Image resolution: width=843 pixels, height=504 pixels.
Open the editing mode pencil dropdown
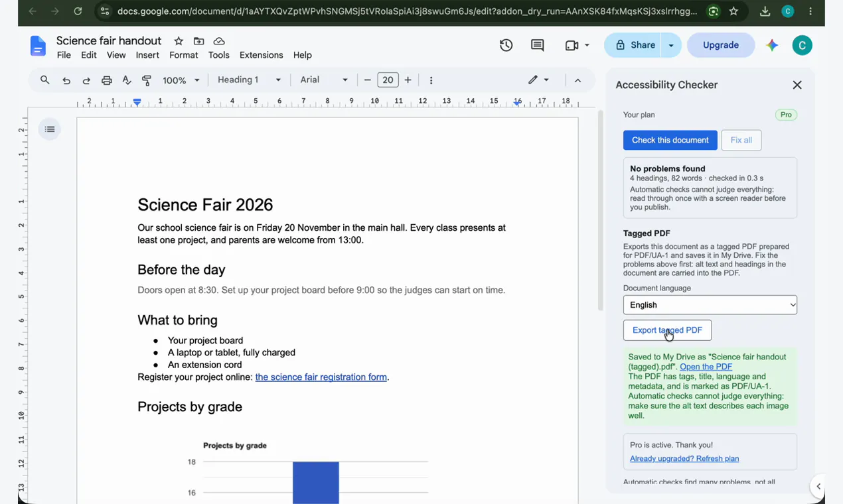tap(538, 80)
